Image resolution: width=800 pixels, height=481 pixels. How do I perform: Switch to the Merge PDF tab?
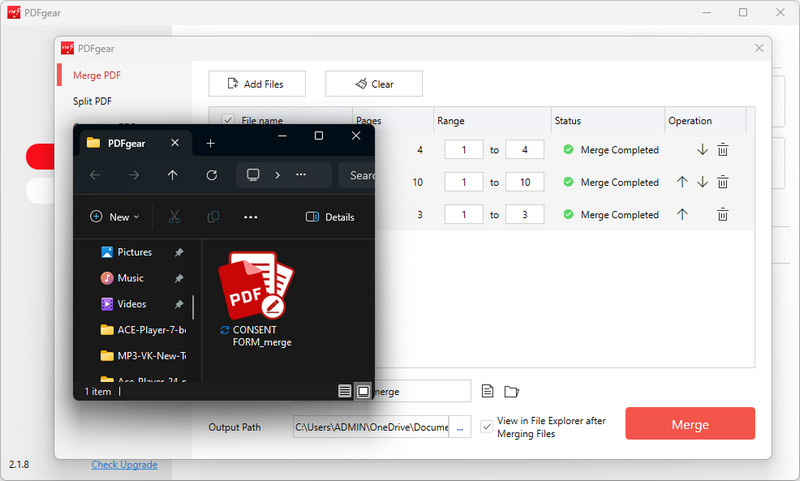tap(97, 75)
